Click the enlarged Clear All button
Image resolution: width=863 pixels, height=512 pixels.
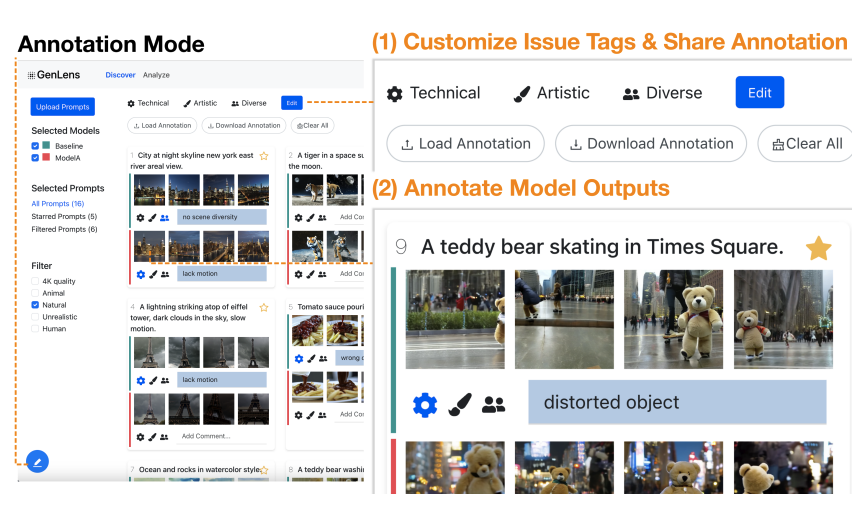(x=805, y=144)
